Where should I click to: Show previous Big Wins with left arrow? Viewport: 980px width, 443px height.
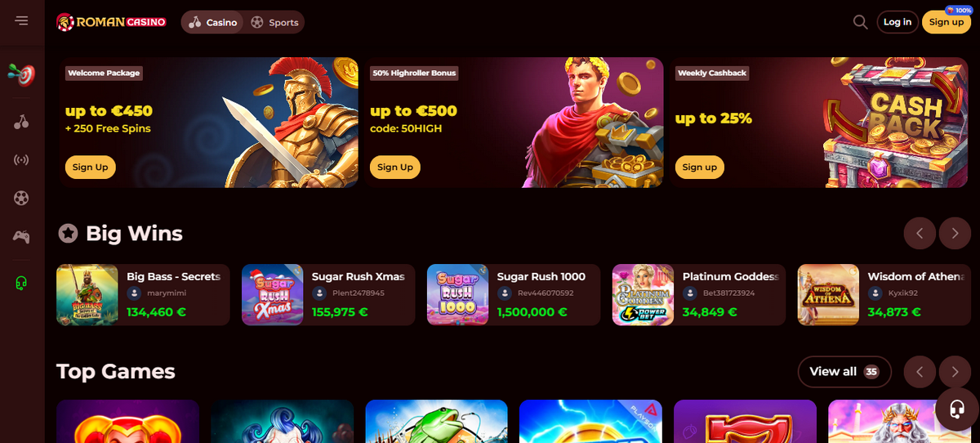(920, 234)
